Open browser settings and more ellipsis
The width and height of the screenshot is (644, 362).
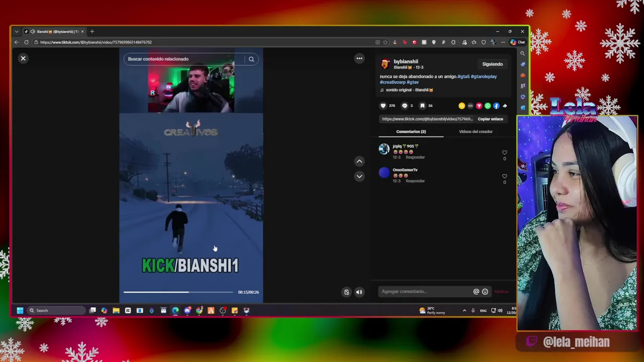(503, 42)
